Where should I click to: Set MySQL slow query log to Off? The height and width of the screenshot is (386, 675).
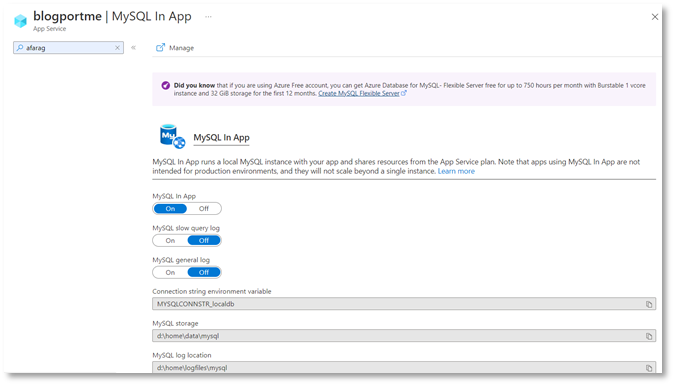coord(204,241)
